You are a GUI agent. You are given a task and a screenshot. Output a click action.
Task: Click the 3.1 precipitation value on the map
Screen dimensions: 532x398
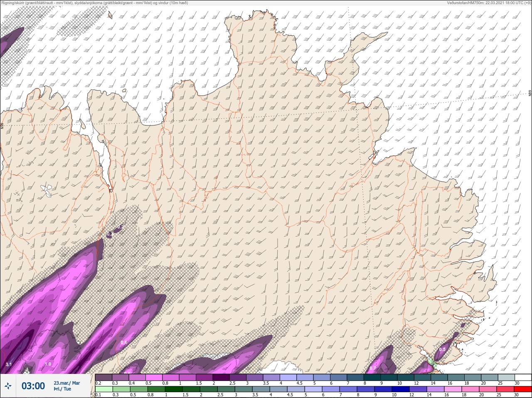pyautogui.click(x=9, y=364)
